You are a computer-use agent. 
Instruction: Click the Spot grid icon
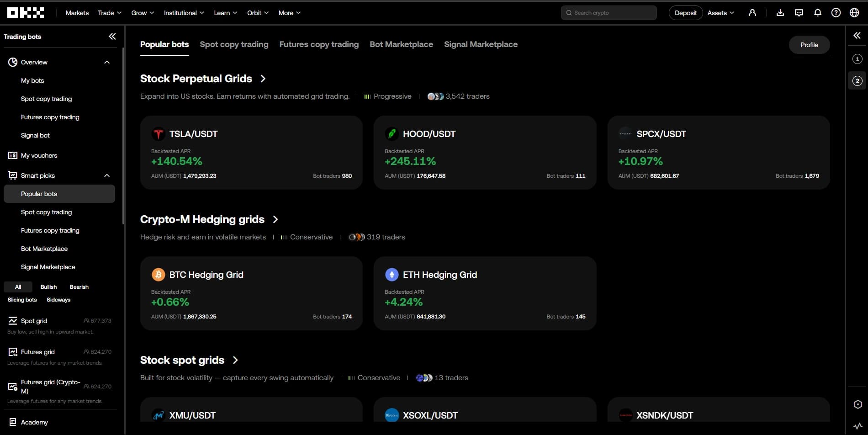tap(13, 321)
